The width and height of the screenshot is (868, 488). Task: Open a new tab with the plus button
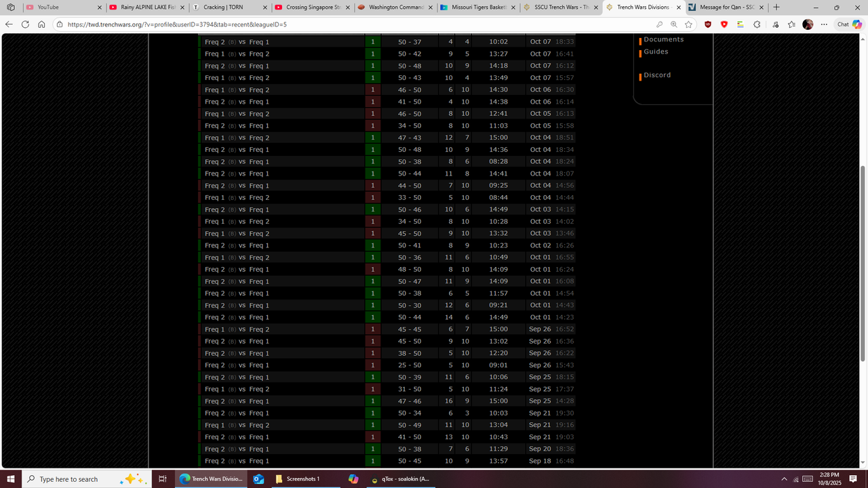click(x=776, y=7)
